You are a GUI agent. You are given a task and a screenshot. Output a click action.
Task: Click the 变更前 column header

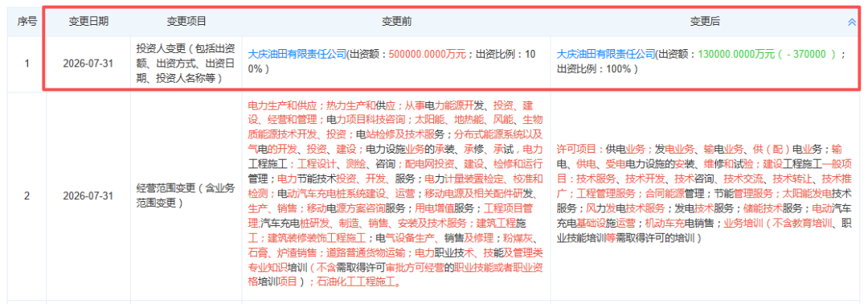tap(396, 22)
